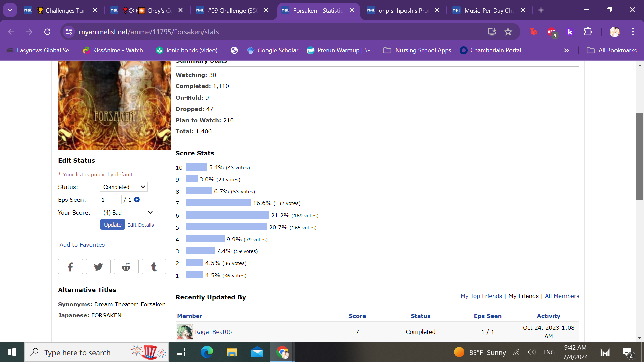Open Prerun Warmup bookmark

point(340,50)
